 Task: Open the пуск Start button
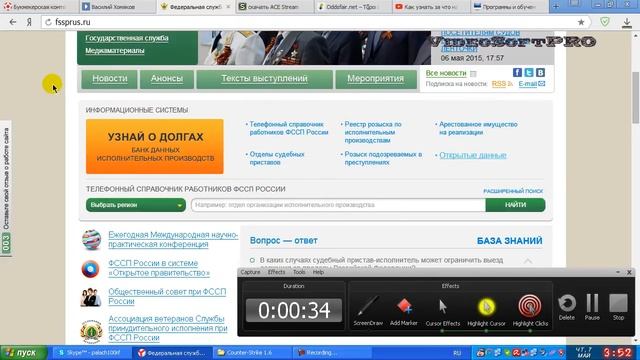coord(23,353)
